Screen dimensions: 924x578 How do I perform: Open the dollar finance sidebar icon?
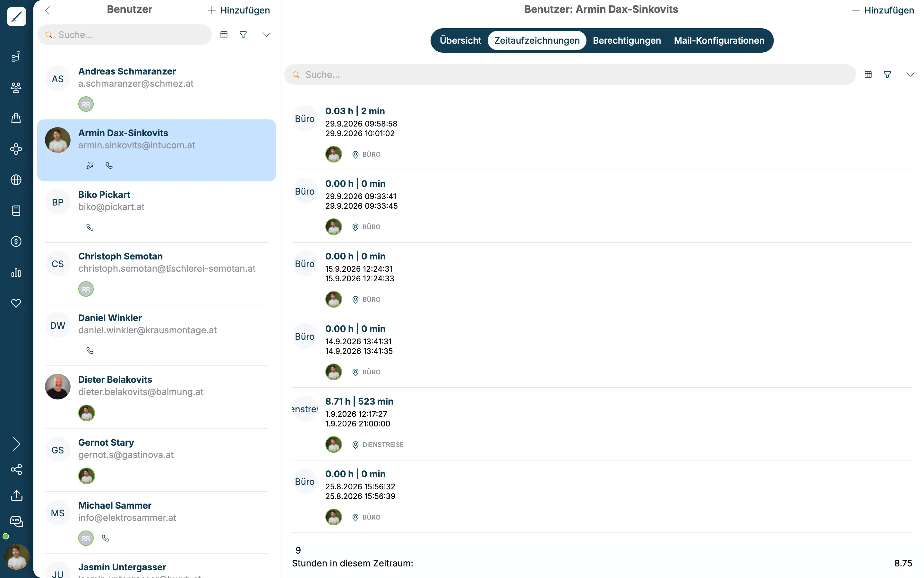pyautogui.click(x=16, y=241)
